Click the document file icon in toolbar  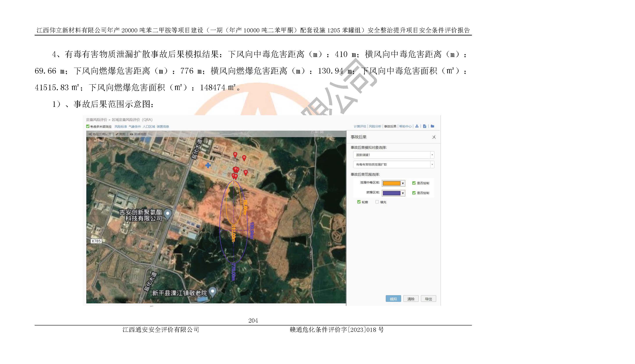point(424,126)
